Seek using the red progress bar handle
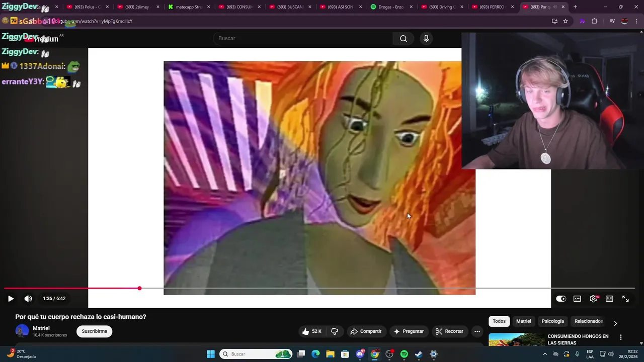The image size is (644, 362). click(x=139, y=288)
